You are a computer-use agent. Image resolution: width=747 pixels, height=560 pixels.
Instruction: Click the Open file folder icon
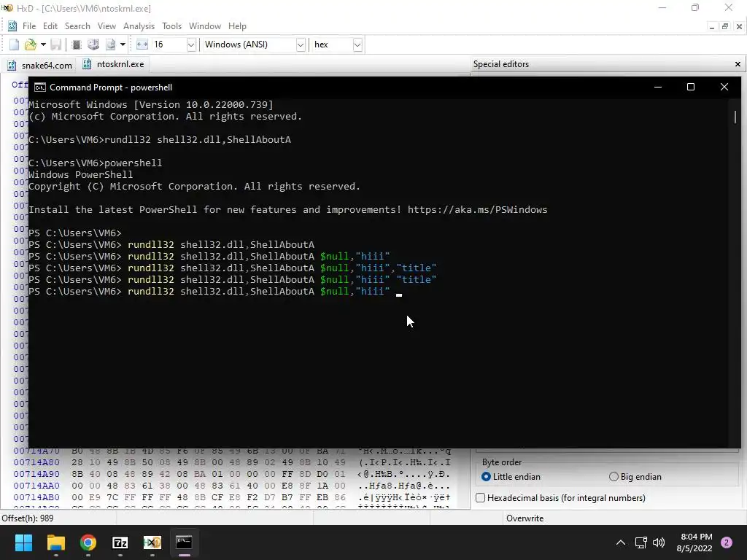coord(31,44)
